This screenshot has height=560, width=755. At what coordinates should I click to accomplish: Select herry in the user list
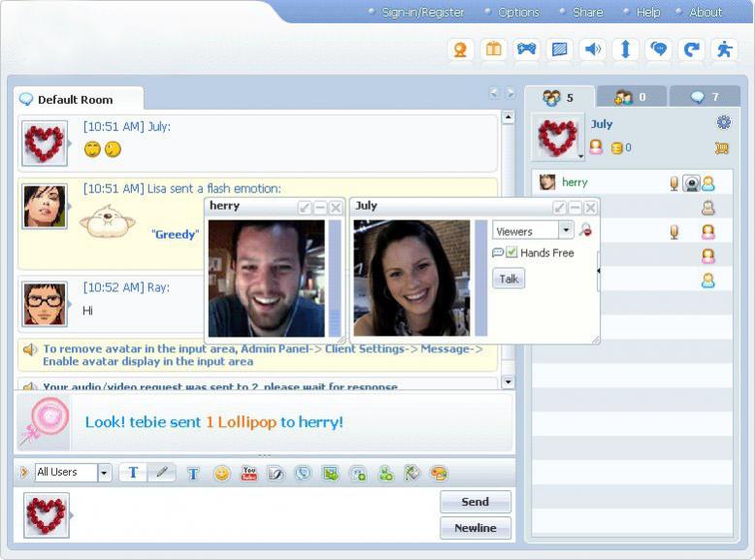632,182
